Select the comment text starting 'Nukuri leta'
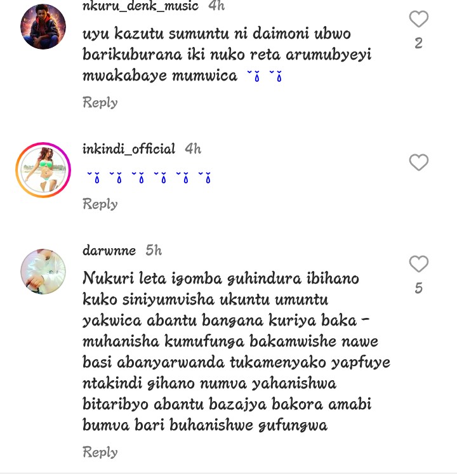Viewport: 457px width, 476px height. point(236,352)
